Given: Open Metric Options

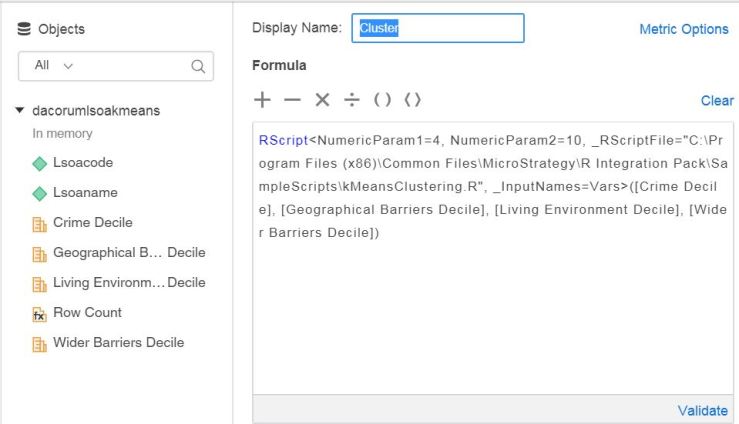Looking at the screenshot, I should 683,29.
